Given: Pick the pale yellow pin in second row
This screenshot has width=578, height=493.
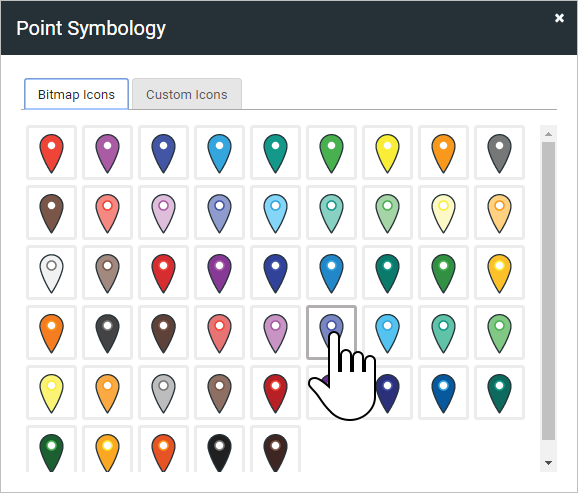Looking at the screenshot, I should click(x=443, y=213).
